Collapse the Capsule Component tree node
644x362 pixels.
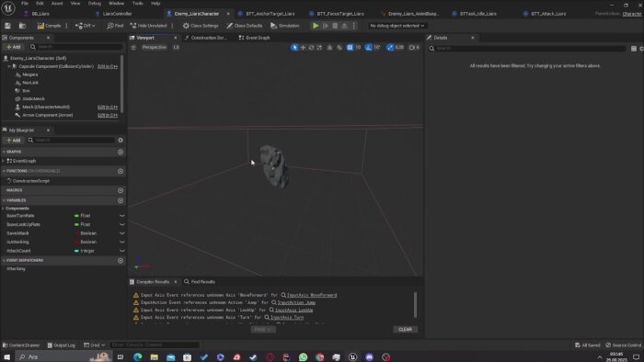8,66
